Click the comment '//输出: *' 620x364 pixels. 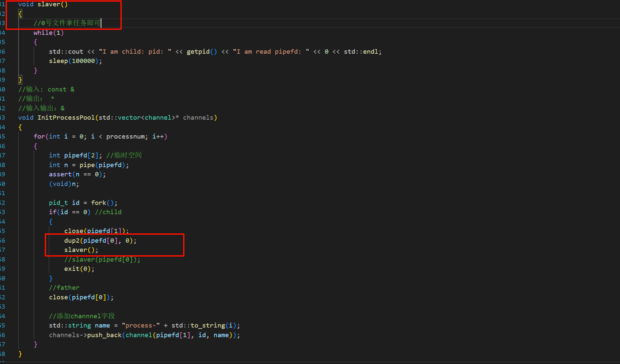pyautogui.click(x=36, y=98)
